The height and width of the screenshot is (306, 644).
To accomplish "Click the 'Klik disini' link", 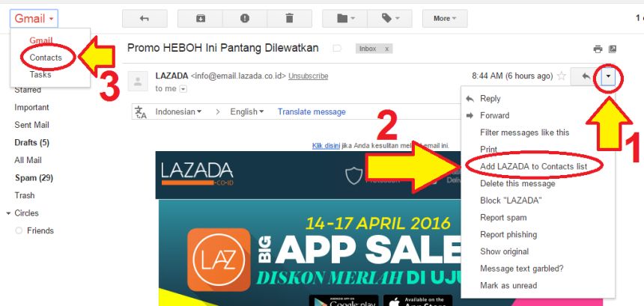I will pyautogui.click(x=326, y=145).
